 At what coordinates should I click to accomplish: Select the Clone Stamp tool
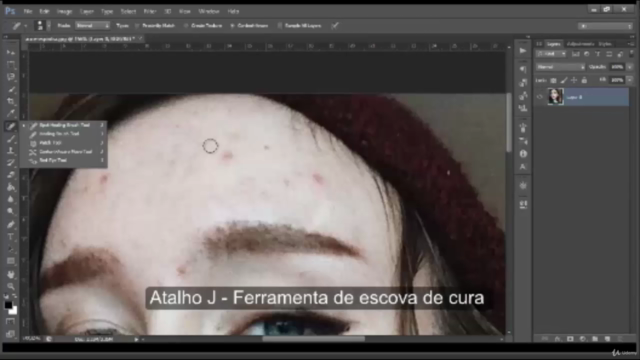pyautogui.click(x=11, y=151)
